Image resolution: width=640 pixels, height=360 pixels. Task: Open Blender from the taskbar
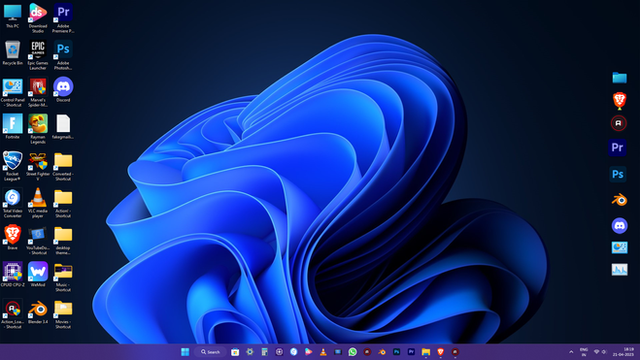(x=382, y=352)
